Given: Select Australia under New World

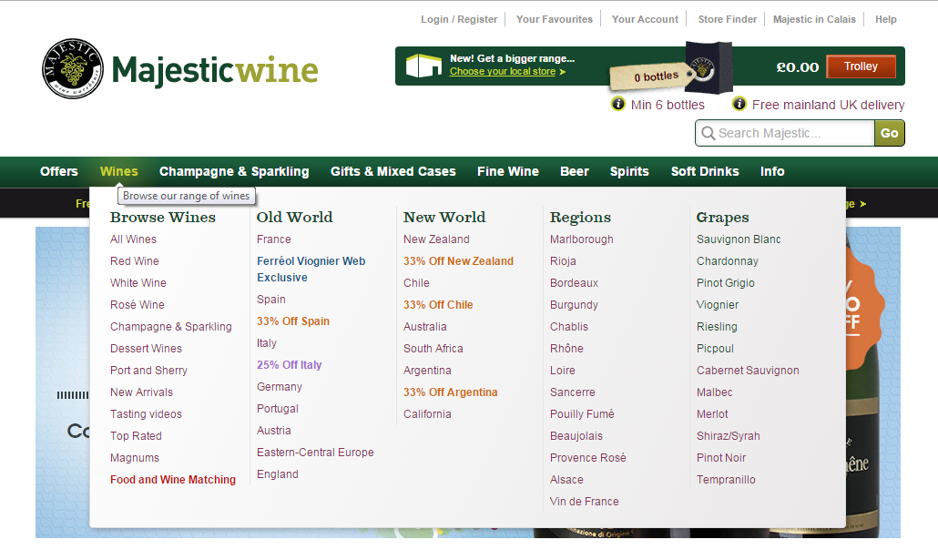Looking at the screenshot, I should pos(424,327).
